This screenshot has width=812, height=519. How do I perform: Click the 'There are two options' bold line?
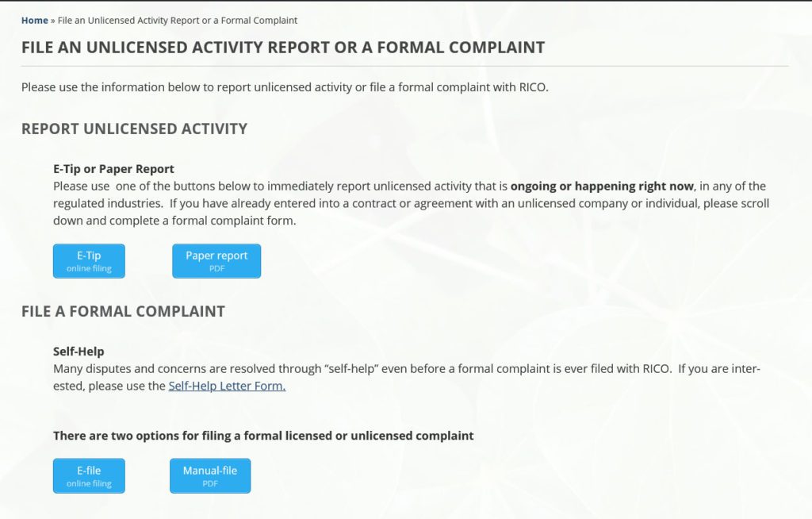point(263,436)
